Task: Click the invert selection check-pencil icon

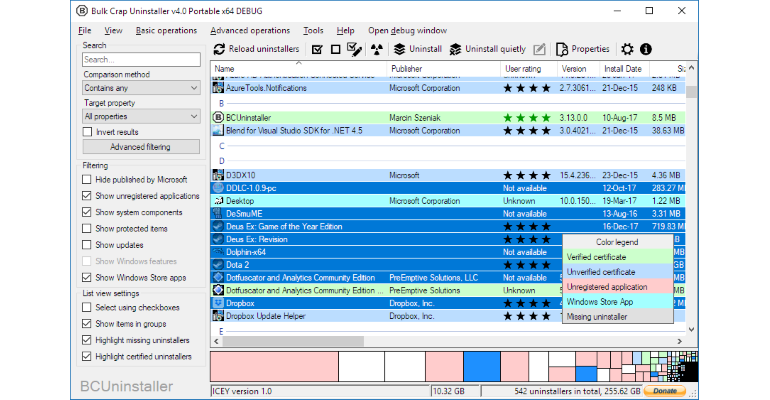Action: coord(354,49)
